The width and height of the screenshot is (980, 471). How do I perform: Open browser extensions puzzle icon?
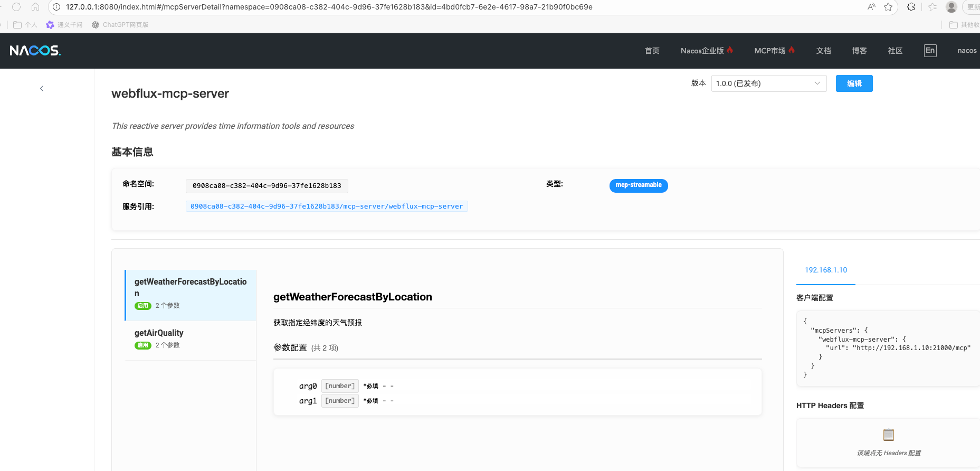(x=911, y=7)
